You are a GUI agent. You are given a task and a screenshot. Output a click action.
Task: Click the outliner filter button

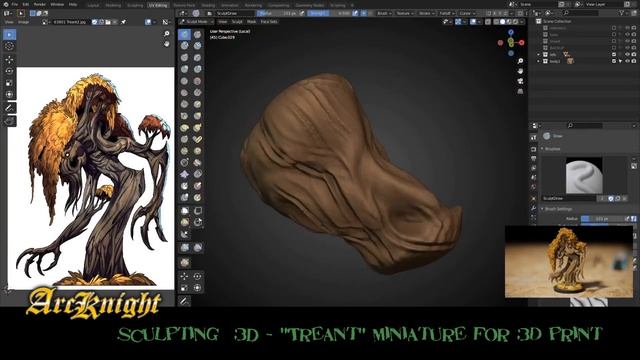(622, 13)
